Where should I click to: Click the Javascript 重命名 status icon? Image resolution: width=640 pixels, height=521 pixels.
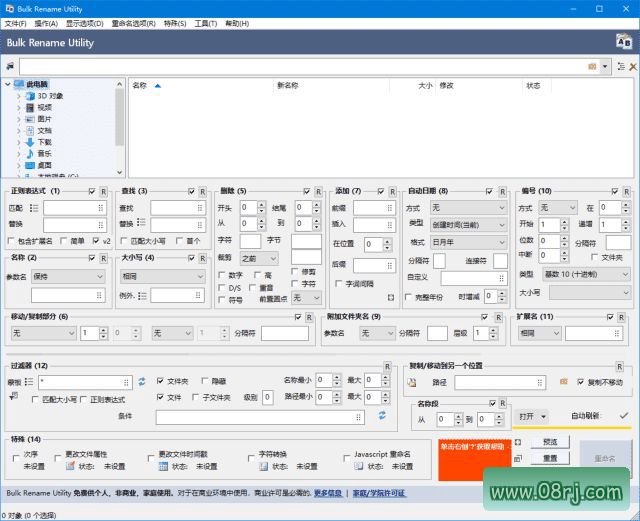click(x=358, y=466)
